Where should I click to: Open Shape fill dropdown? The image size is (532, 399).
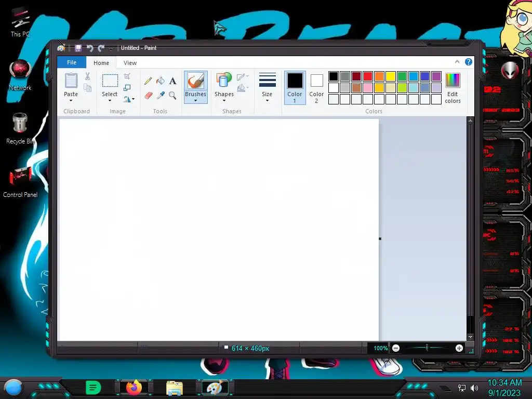click(x=243, y=88)
